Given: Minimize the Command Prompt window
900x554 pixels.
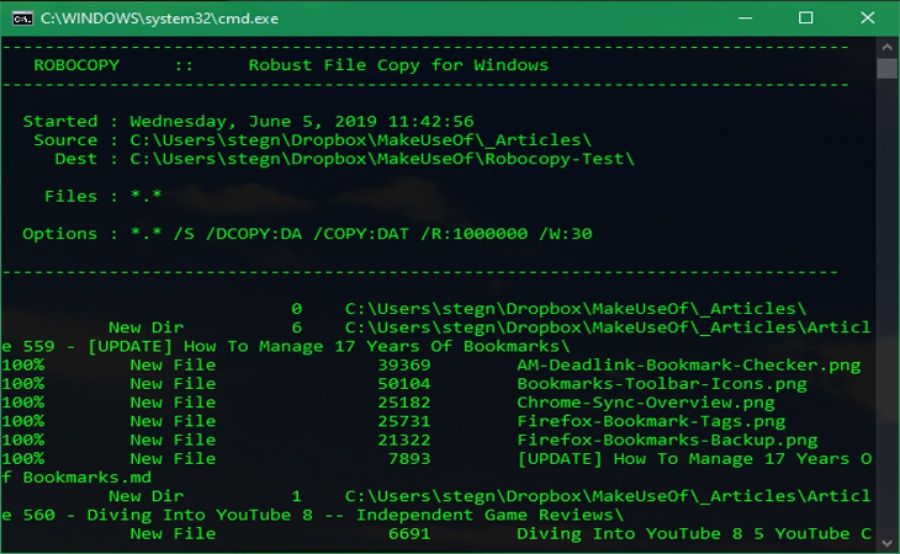Looking at the screenshot, I should [747, 18].
